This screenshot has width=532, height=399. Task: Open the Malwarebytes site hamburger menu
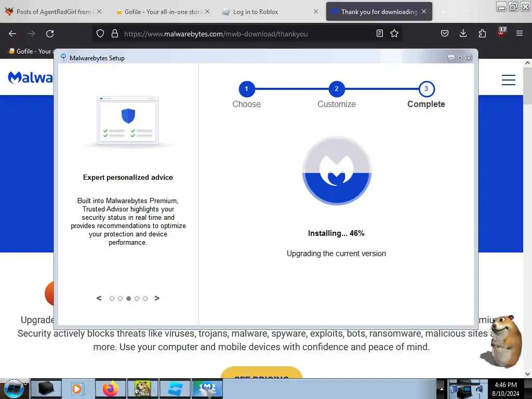click(509, 80)
